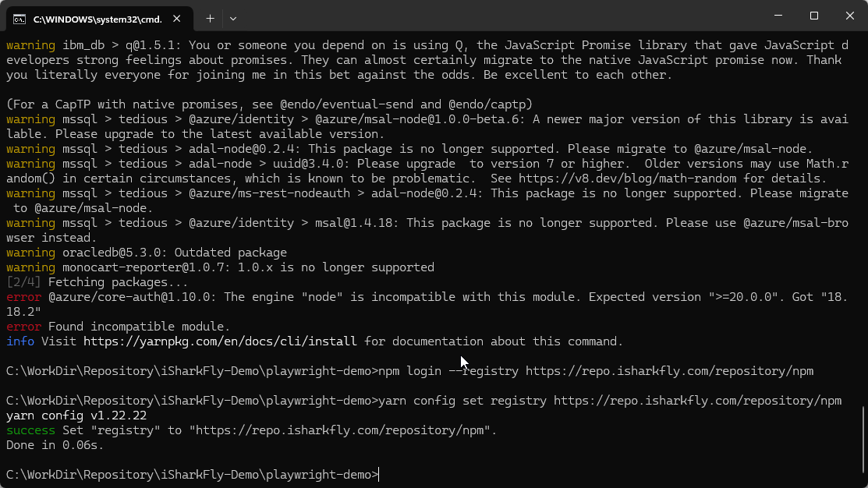Viewport: 868px width, 488px height.
Task: Click the Fetching packages step line
Action: (97, 282)
